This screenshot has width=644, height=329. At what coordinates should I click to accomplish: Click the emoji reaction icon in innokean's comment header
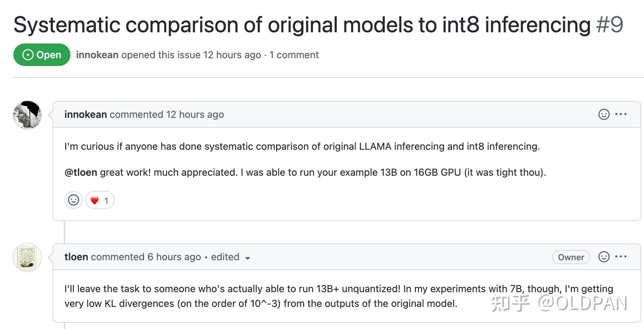[x=604, y=114]
